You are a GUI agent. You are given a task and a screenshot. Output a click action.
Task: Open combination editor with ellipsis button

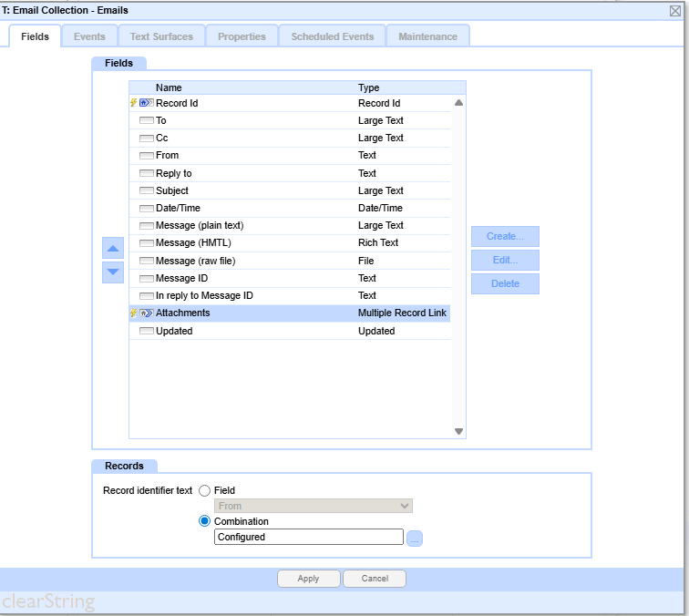(415, 539)
